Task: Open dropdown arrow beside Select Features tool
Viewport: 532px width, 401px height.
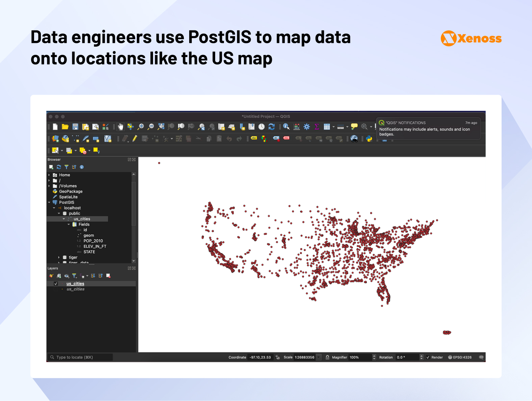Action: 62,151
